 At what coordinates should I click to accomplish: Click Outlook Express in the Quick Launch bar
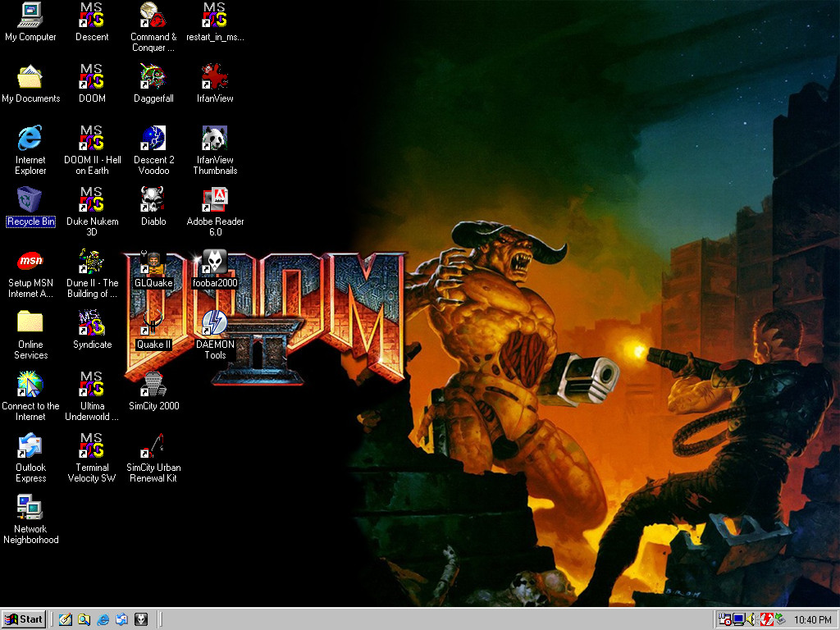(122, 619)
